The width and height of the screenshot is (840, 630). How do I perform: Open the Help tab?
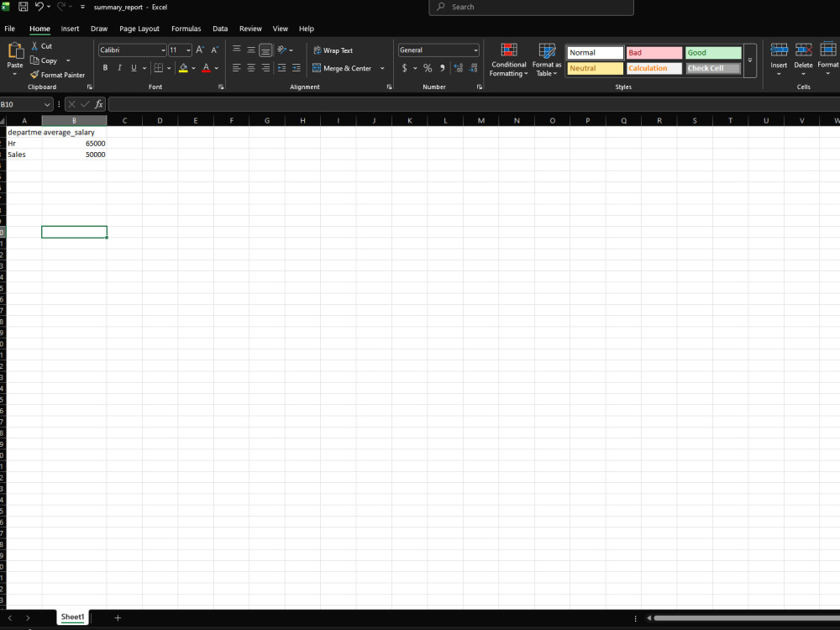307,29
